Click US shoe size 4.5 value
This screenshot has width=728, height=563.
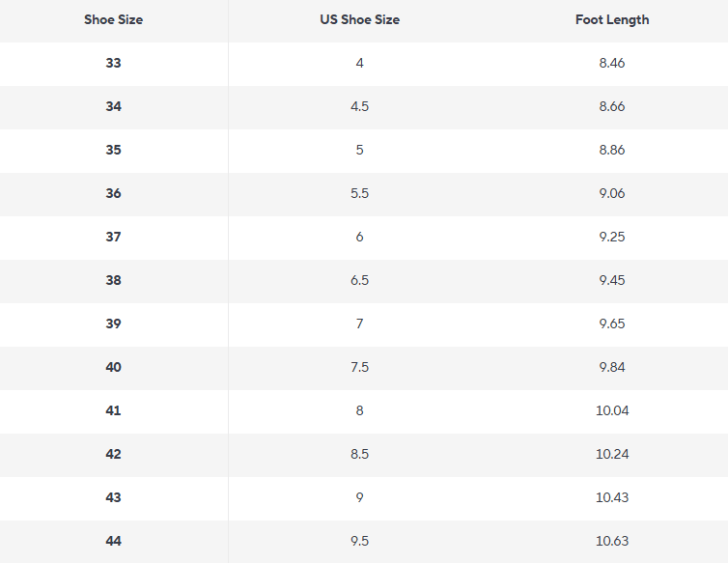(x=360, y=106)
